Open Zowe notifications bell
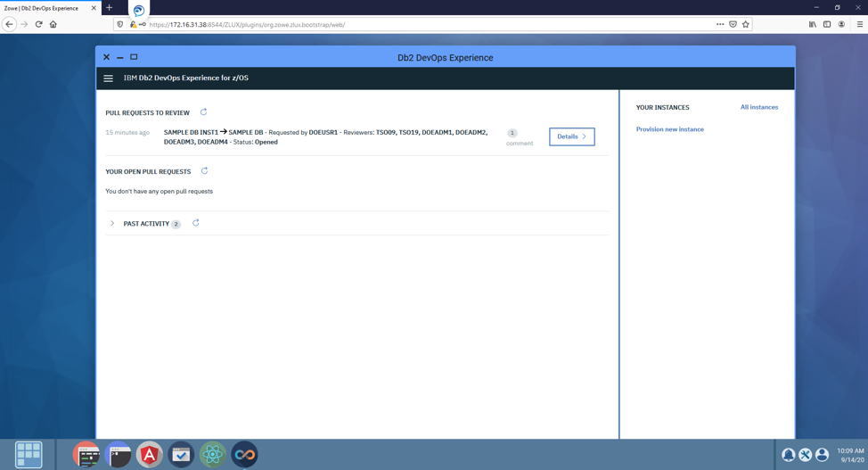Image resolution: width=868 pixels, height=470 pixels. point(789,455)
